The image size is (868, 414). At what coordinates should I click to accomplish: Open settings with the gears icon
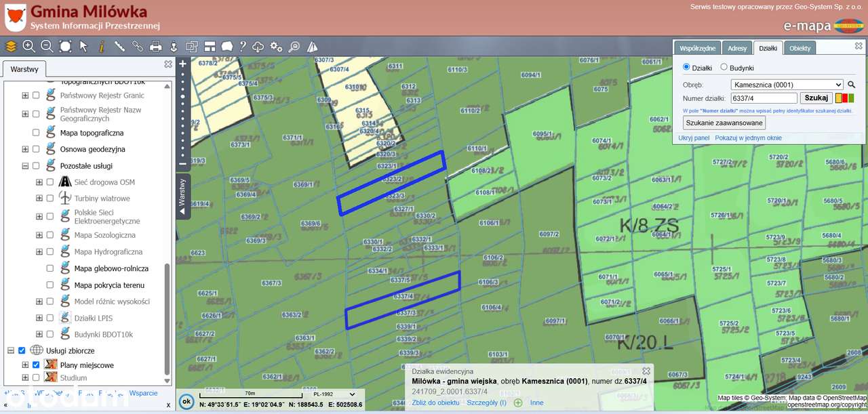pyautogui.click(x=276, y=47)
